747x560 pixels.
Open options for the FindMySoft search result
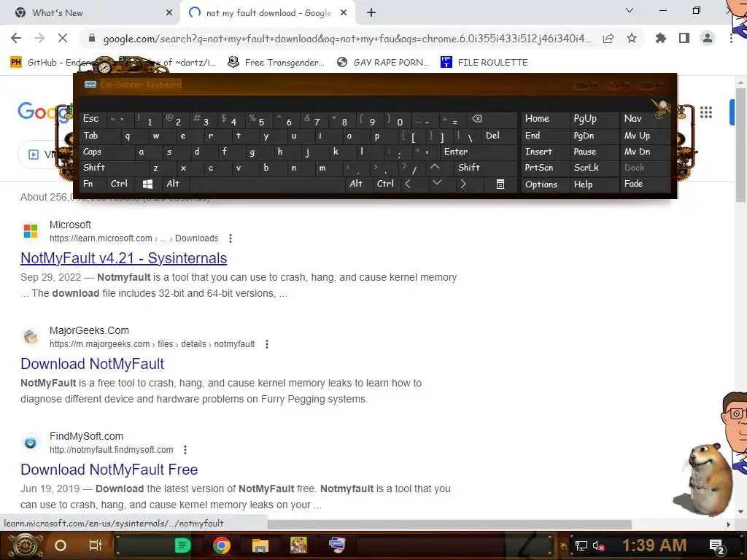(x=185, y=449)
